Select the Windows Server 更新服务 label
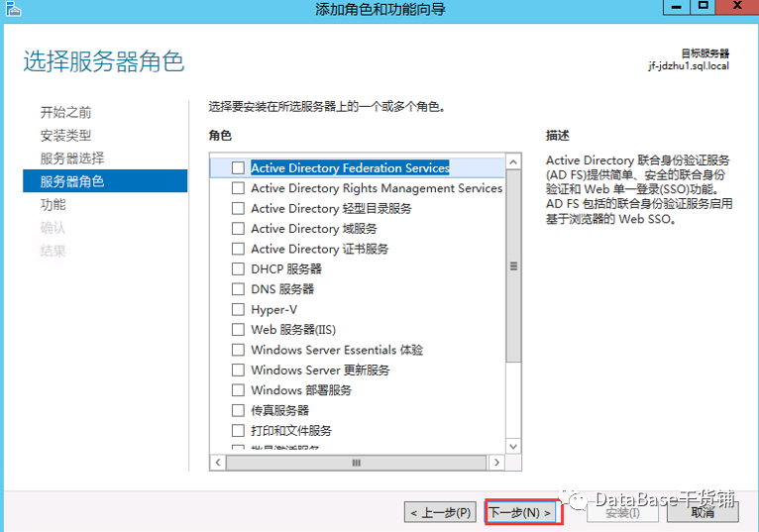Image resolution: width=759 pixels, height=532 pixels. [x=320, y=370]
